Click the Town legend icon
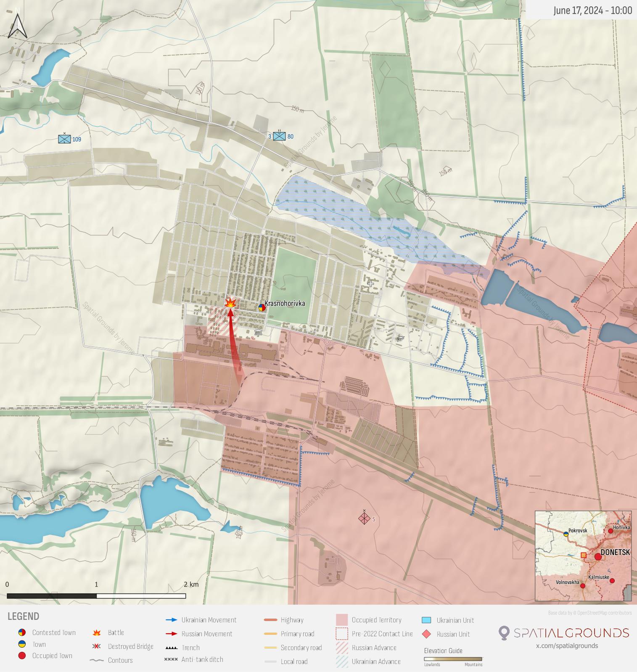Image resolution: width=637 pixels, height=672 pixels. click(x=22, y=644)
